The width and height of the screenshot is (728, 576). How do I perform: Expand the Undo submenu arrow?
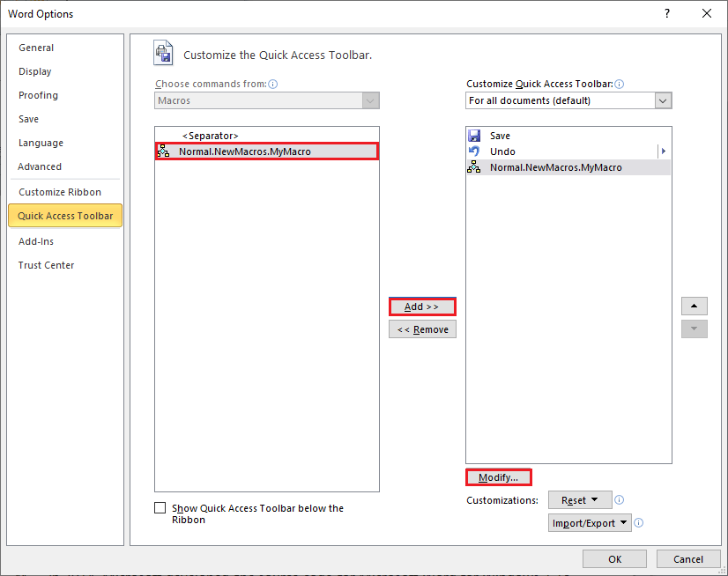pos(664,151)
